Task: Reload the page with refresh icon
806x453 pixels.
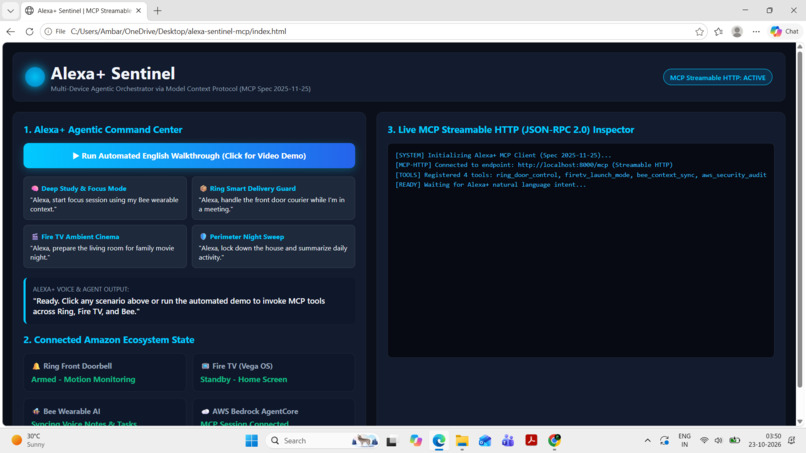Action: [29, 31]
